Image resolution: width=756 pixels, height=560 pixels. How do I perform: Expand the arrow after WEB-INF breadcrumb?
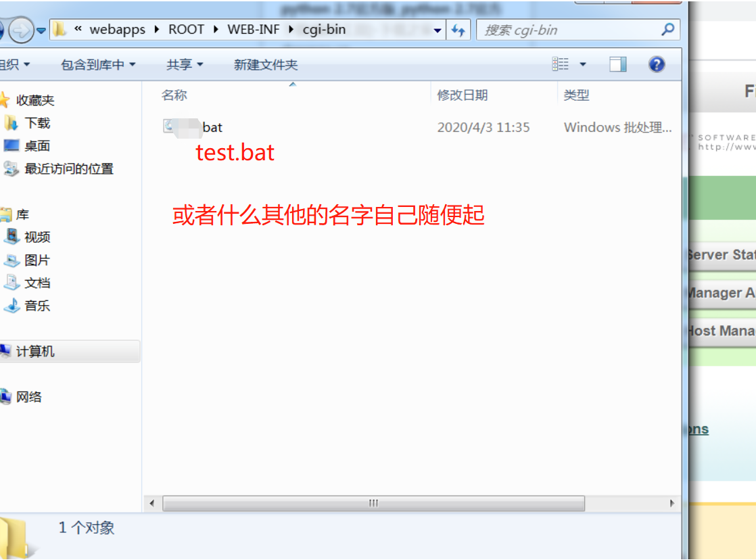tap(291, 30)
